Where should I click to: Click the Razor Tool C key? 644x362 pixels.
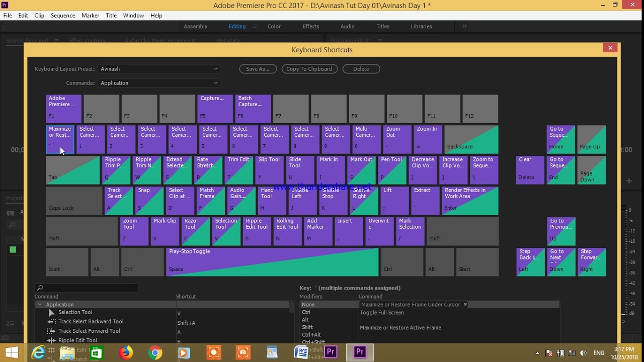coord(195,231)
